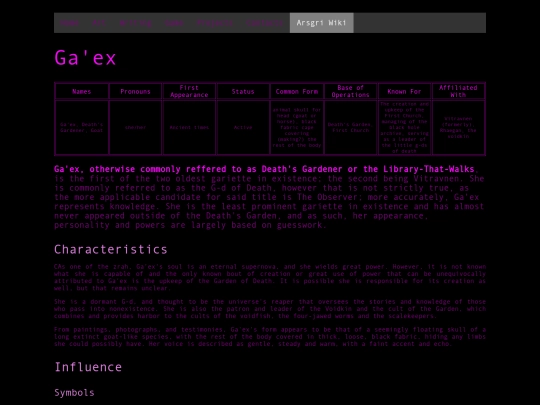
Task: Click the Names column header
Action: pyautogui.click(x=82, y=91)
